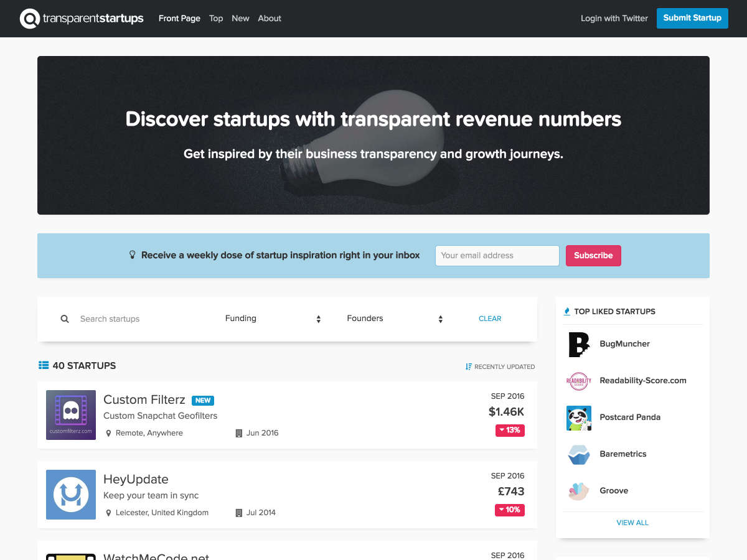Open the New menu item
This screenshot has width=747, height=560.
pos(240,19)
